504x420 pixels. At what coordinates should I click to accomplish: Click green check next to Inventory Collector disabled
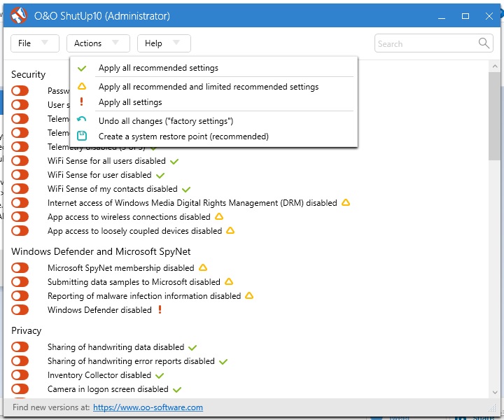click(160, 376)
